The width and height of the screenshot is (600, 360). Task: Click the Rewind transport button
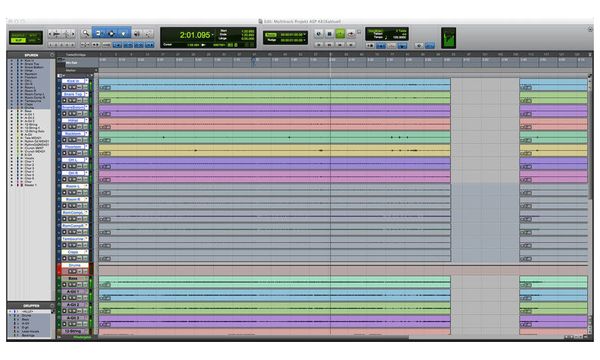coord(329,45)
